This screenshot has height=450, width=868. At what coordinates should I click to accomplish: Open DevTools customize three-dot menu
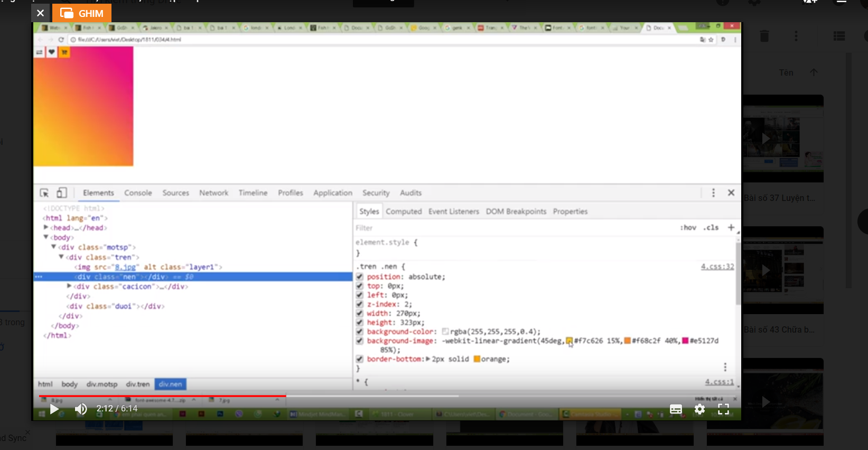pyautogui.click(x=713, y=193)
